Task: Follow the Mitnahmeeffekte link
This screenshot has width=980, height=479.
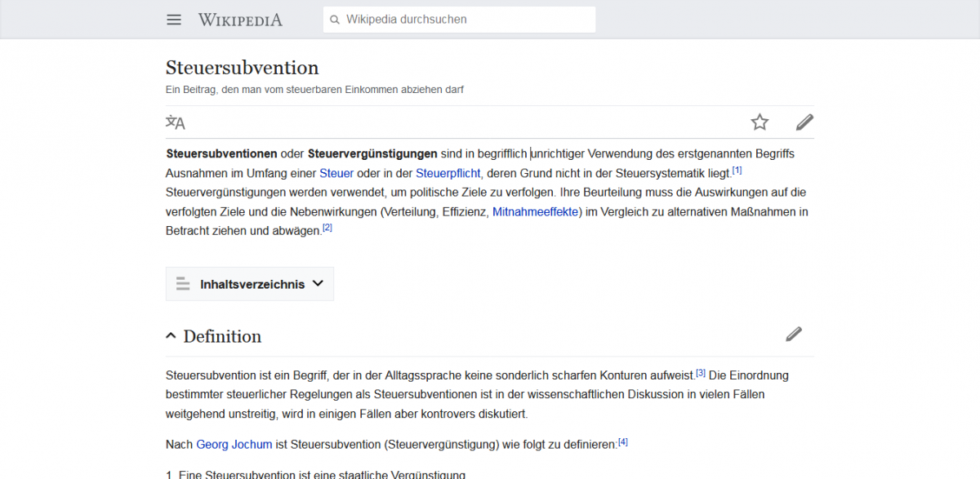Action: [x=535, y=212]
